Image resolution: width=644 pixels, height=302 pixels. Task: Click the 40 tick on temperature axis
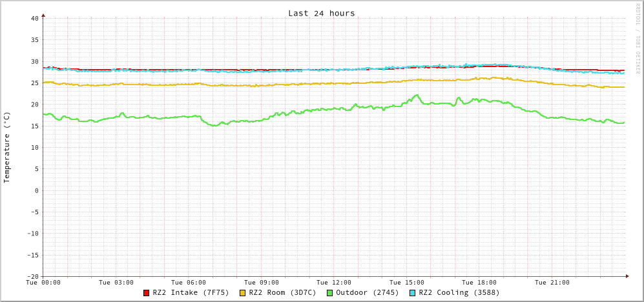(x=34, y=18)
